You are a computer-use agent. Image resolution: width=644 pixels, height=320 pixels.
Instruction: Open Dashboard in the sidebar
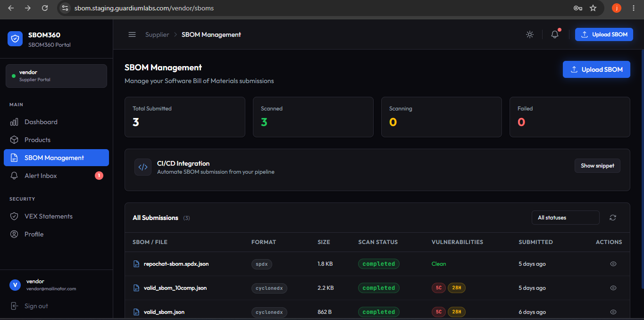click(x=56, y=122)
